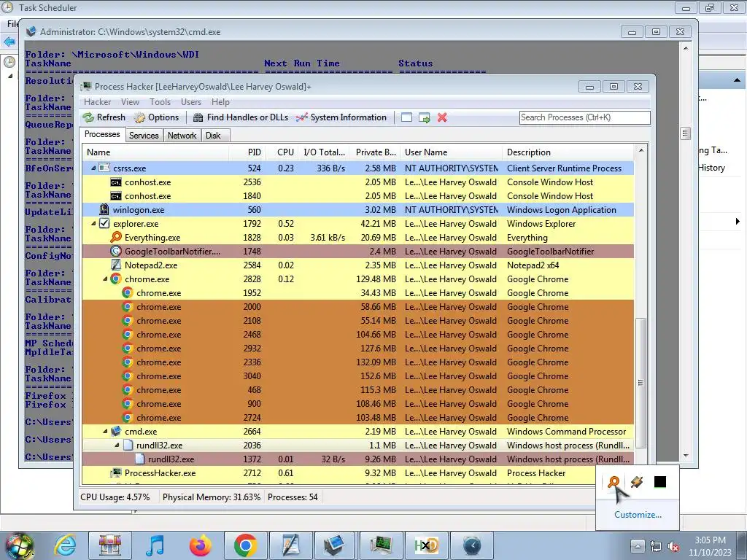
Task: Click the Everything tray icon in overflow popup
Action: [614, 482]
